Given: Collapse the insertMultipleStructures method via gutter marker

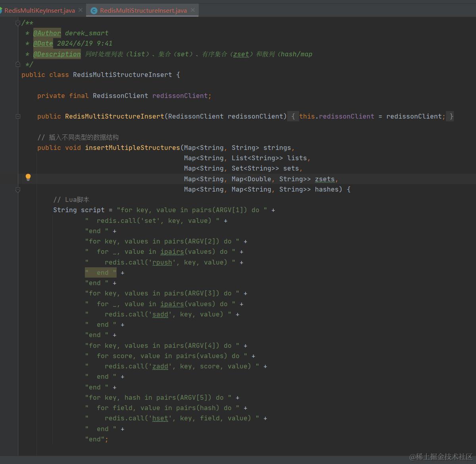Looking at the screenshot, I should [x=18, y=190].
